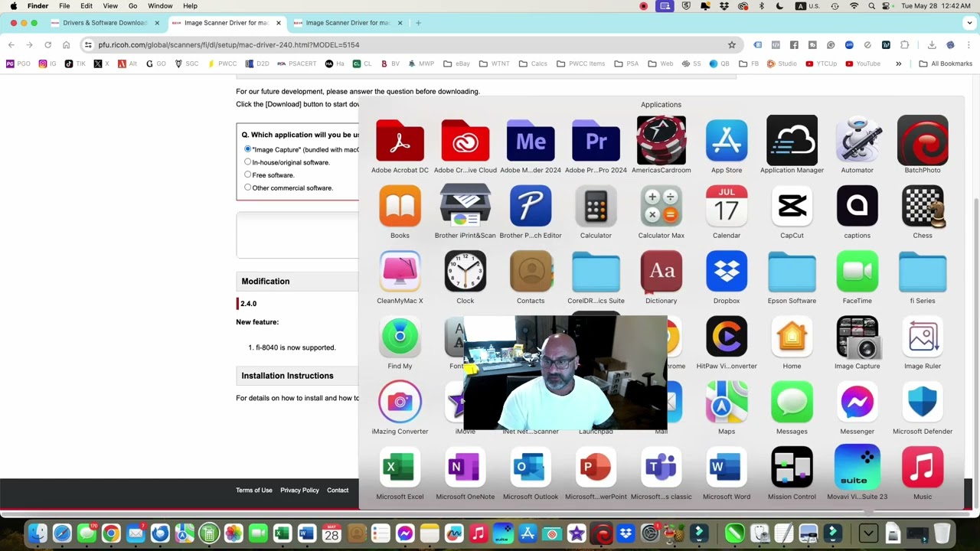
Task: Launch AmericasCardroom poker chip app
Action: 661,141
